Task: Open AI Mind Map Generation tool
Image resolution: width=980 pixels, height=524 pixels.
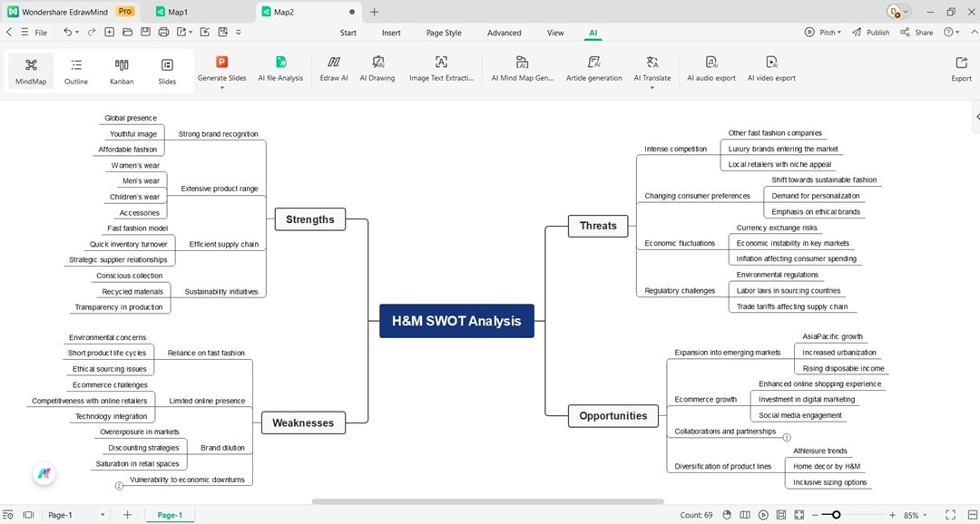Action: pos(523,69)
